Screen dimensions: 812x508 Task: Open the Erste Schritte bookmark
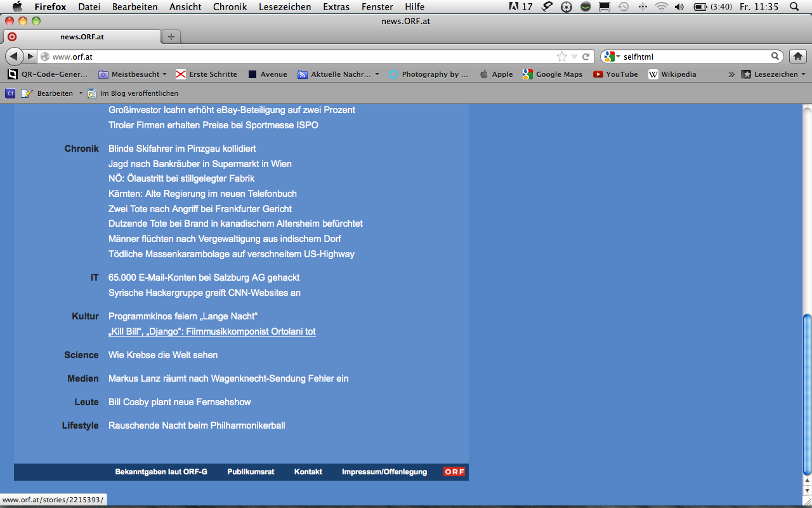206,74
